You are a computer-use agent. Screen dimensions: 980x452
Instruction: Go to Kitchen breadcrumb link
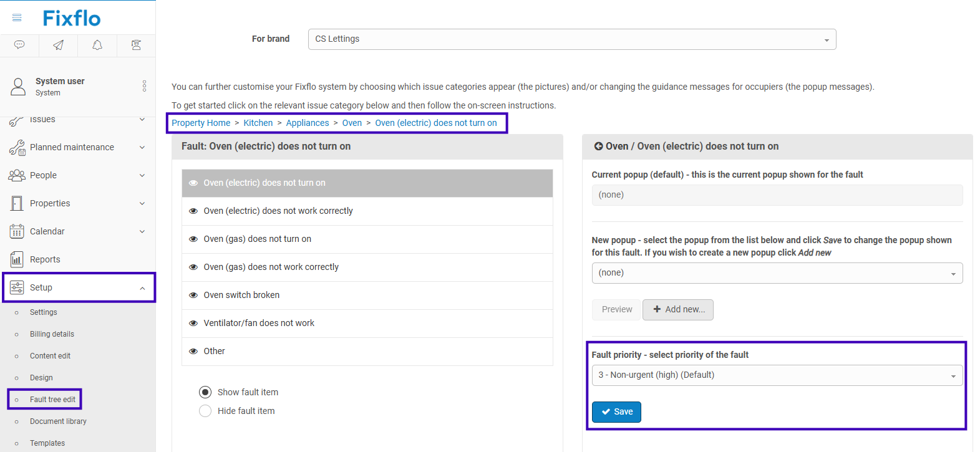tap(258, 123)
